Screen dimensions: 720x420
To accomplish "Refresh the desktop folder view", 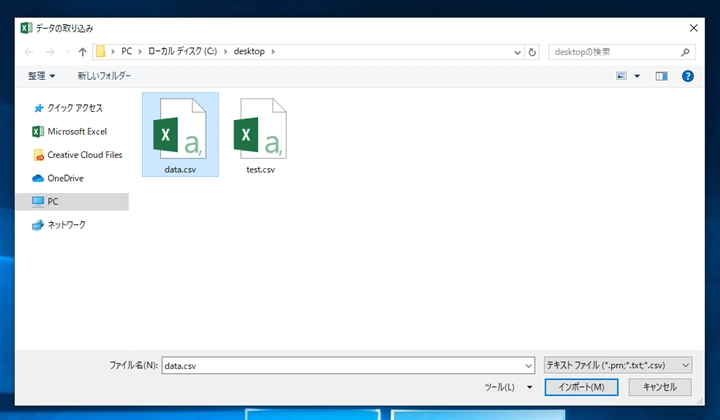I will [532, 52].
